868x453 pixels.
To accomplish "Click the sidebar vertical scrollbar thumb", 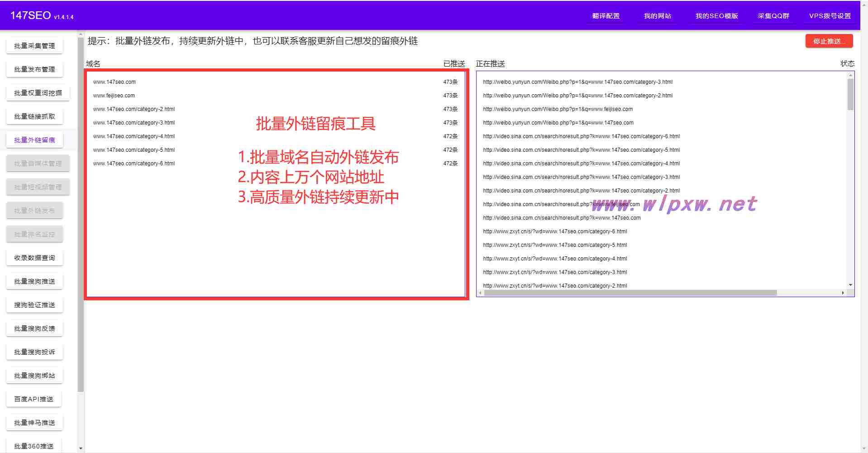I will tap(81, 214).
